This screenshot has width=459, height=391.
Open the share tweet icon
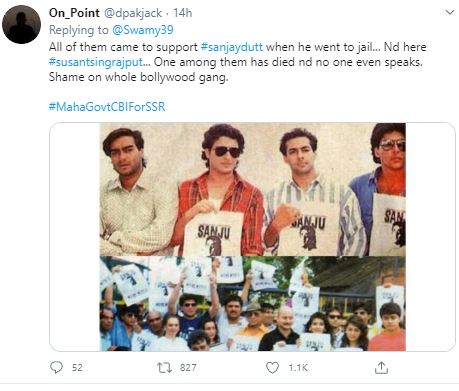click(x=381, y=367)
